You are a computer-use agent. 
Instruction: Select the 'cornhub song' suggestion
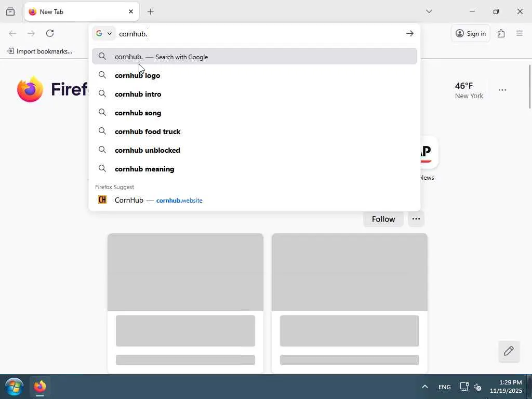255,113
